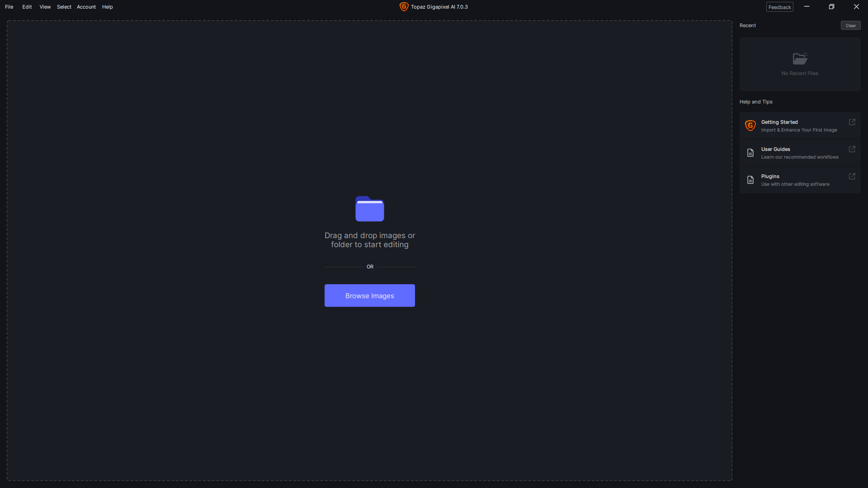This screenshot has height=488, width=868.
Task: Open the Select menu
Action: (x=64, y=7)
